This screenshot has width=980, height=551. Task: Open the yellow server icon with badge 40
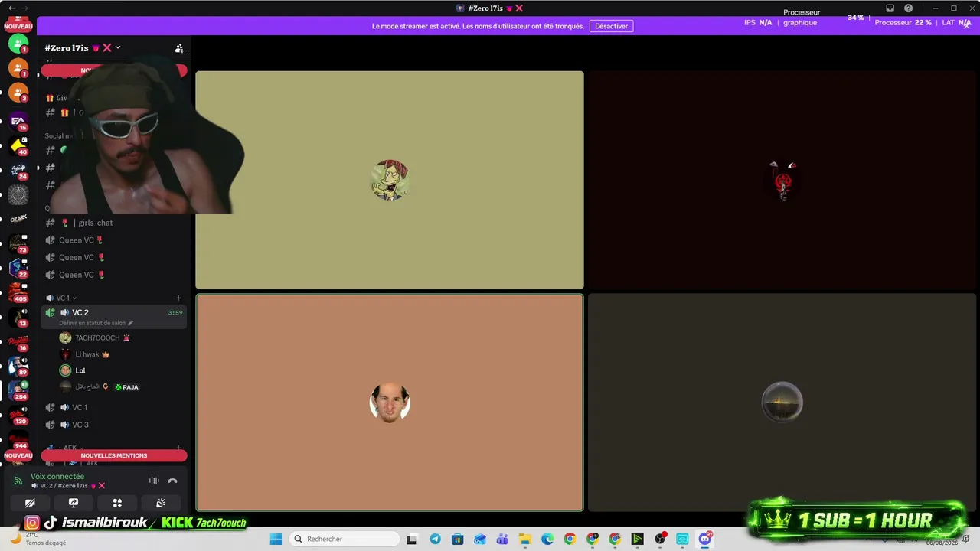pos(18,145)
